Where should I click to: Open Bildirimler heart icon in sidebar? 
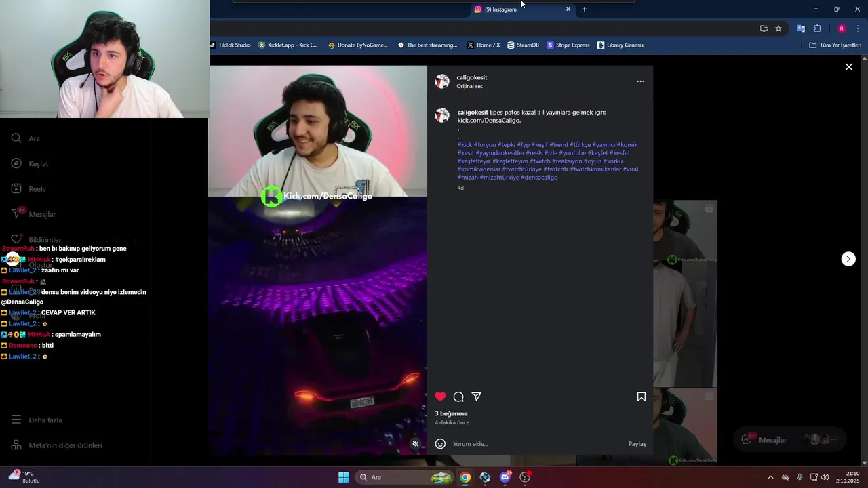tap(16, 239)
